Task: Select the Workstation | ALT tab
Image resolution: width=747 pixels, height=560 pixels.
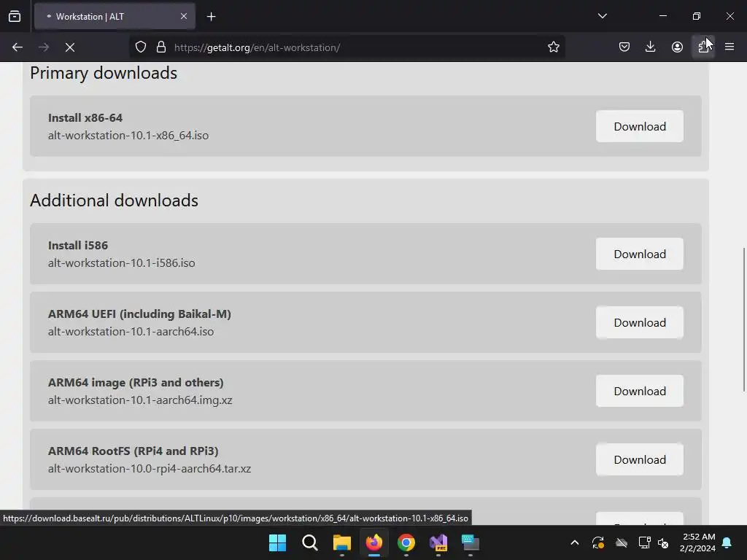Action: pos(115,17)
